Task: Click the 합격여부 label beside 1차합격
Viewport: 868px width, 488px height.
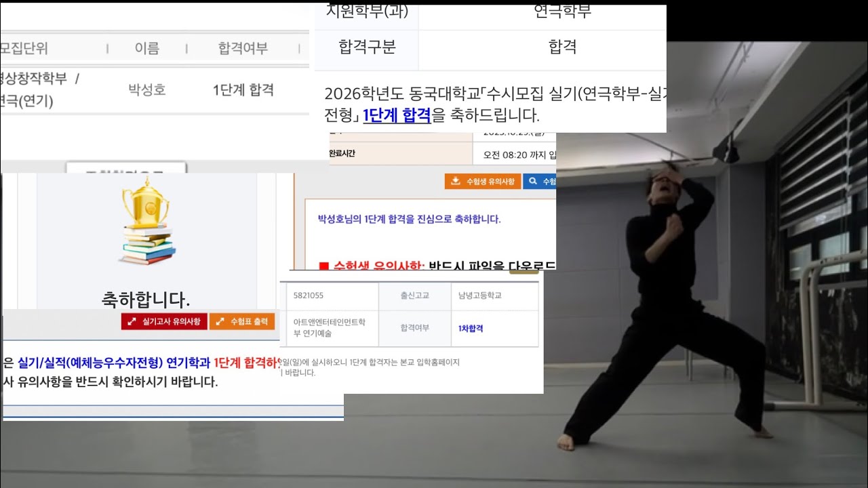Action: click(414, 328)
